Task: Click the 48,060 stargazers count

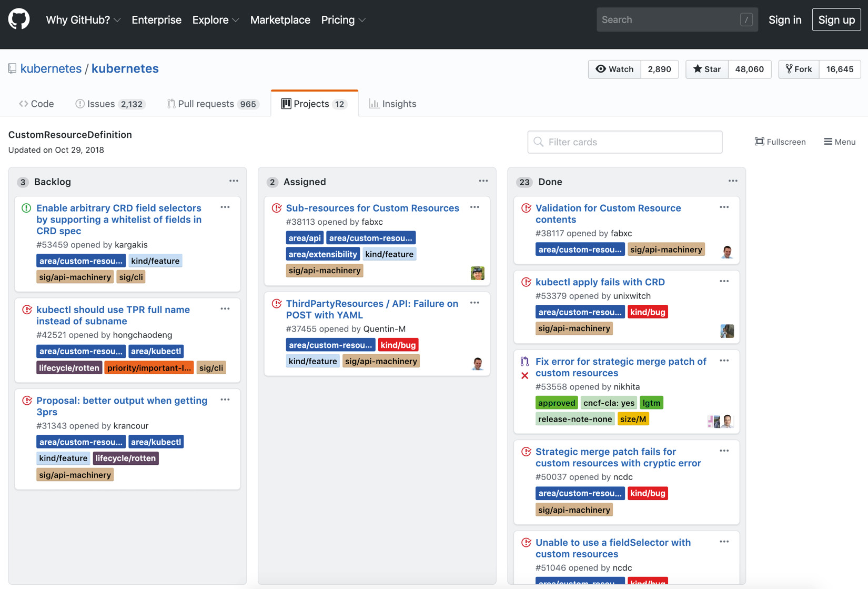Action: coord(749,69)
